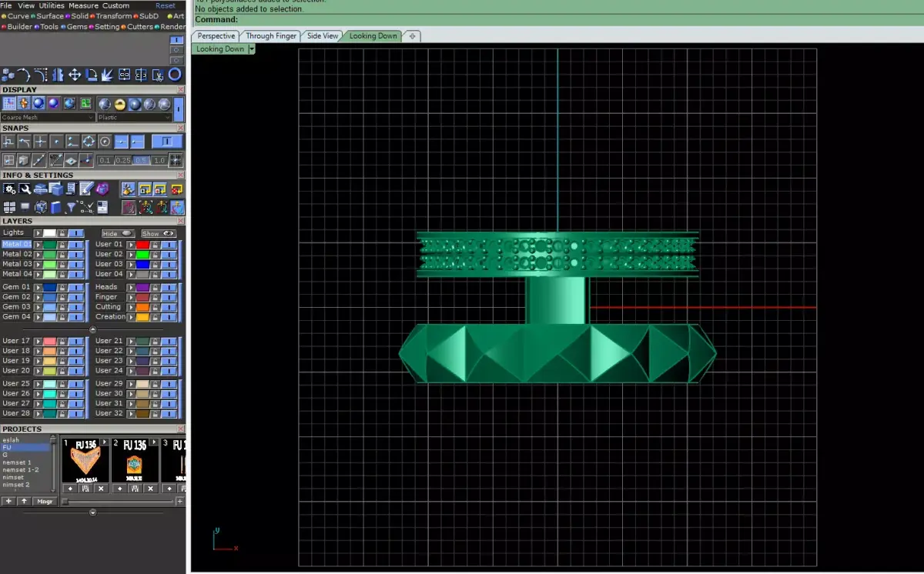Toggle visibility of User 17 layer

click(x=76, y=341)
